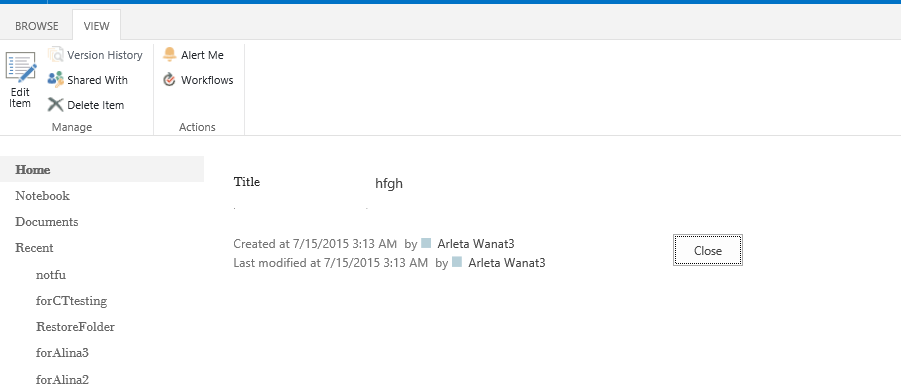
Task: Switch to the BROWSE ribbon tab
Action: (36, 26)
